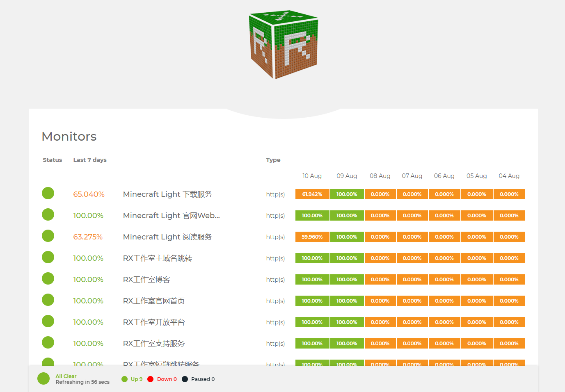This screenshot has width=565, height=392.
Task: Click green status dot for Minecraft Light 官网Web
Action: click(48, 214)
